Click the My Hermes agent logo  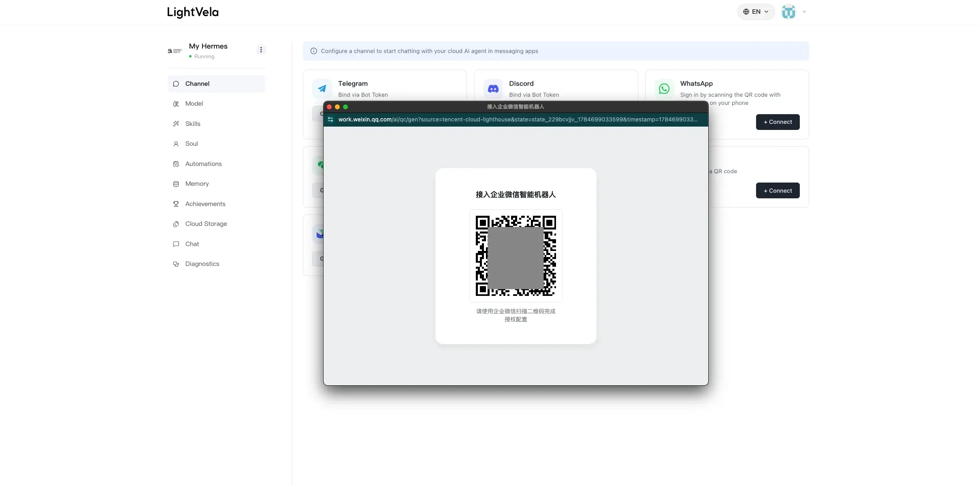click(175, 51)
